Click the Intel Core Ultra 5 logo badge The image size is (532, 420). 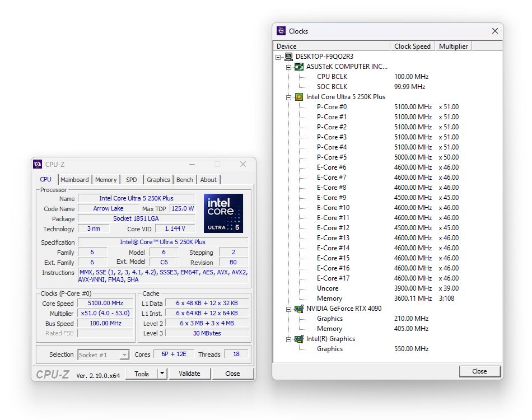(223, 213)
